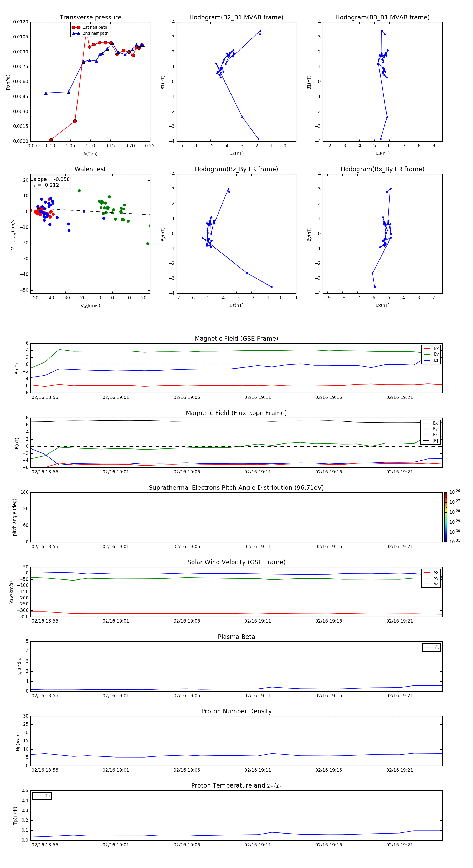Click the 'Hodogram(Bx_By FR frame)' title

pyautogui.click(x=382, y=169)
